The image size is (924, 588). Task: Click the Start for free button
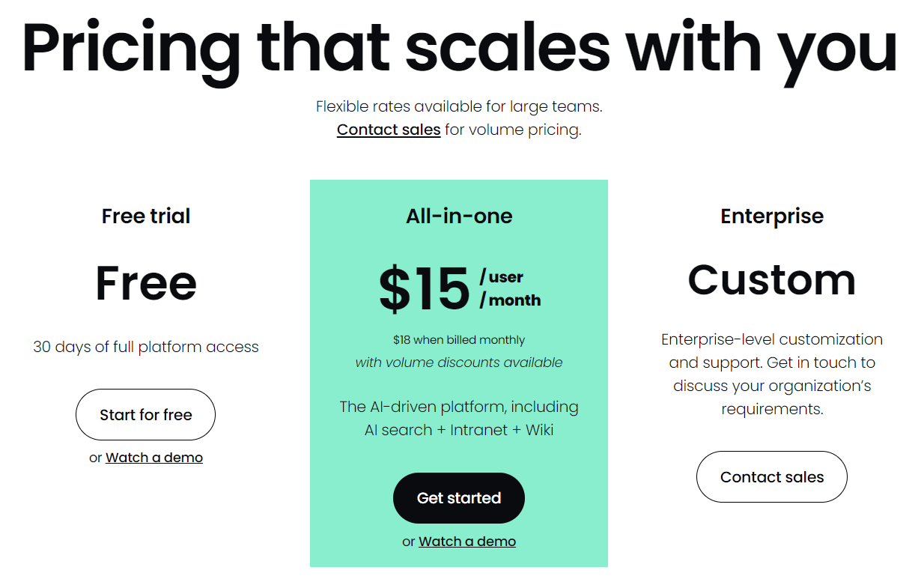tap(145, 414)
